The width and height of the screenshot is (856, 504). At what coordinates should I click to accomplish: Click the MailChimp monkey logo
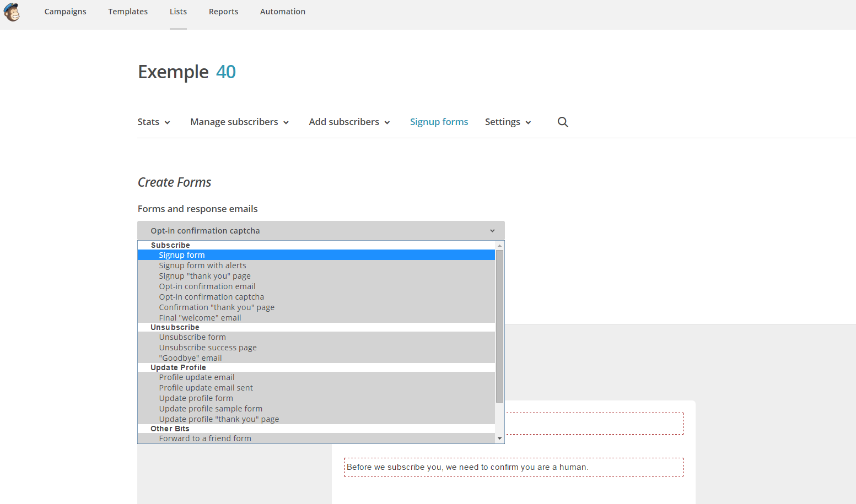pos(12,12)
